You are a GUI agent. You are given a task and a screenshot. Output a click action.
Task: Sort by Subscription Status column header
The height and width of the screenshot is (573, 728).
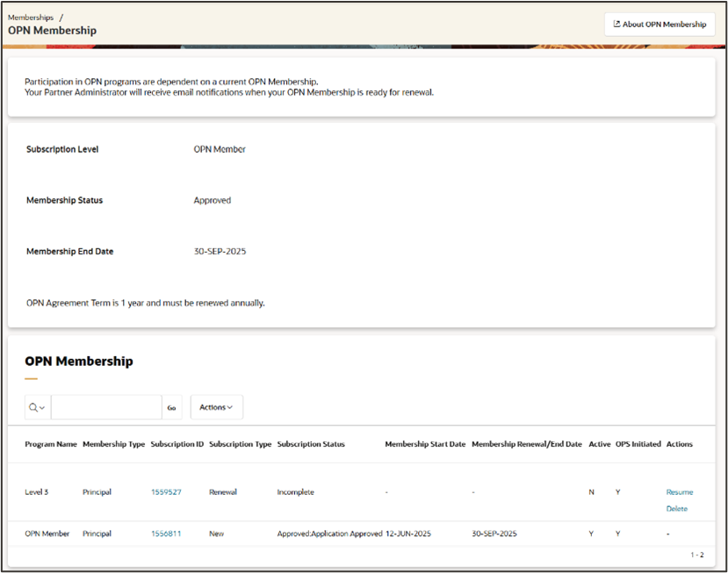tap(311, 444)
